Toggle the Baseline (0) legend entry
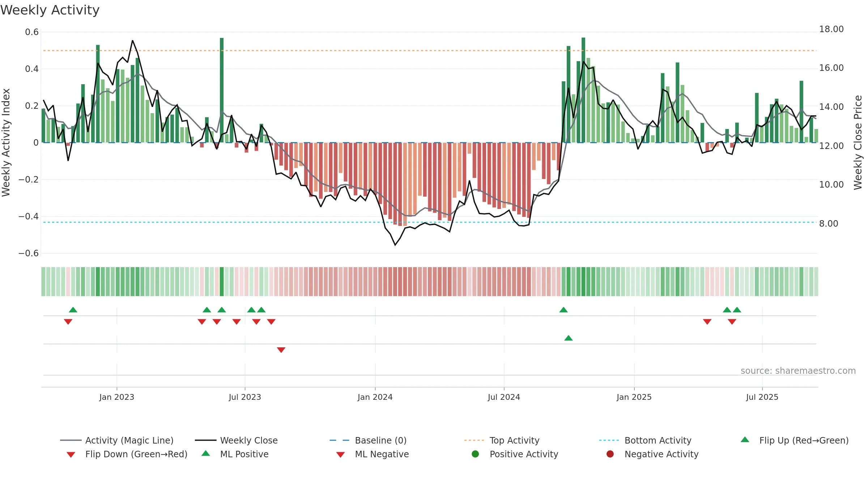Image resolution: width=868 pixels, height=488 pixels. point(368,440)
